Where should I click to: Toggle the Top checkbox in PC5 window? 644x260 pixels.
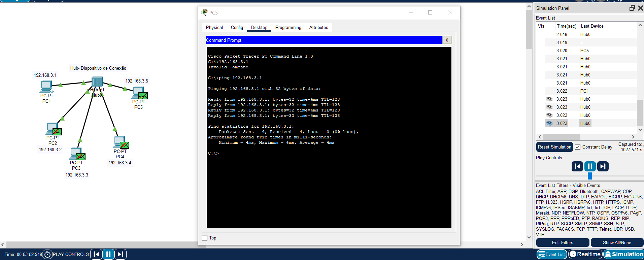tap(205, 238)
